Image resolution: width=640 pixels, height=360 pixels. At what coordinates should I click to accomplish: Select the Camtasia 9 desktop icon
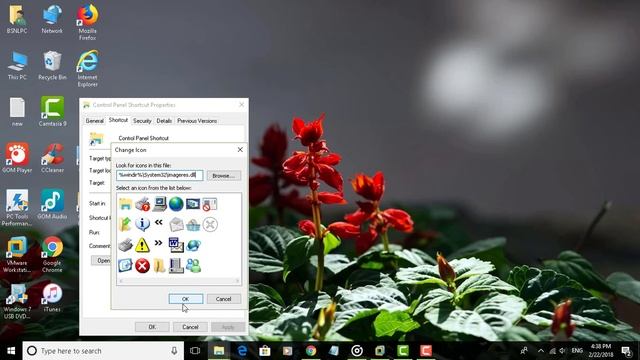pos(52,111)
